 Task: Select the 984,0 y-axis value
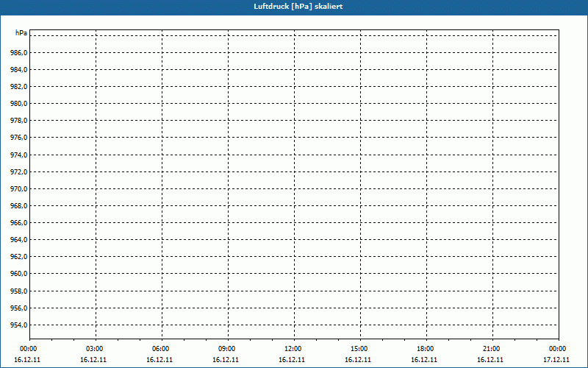tap(19, 69)
